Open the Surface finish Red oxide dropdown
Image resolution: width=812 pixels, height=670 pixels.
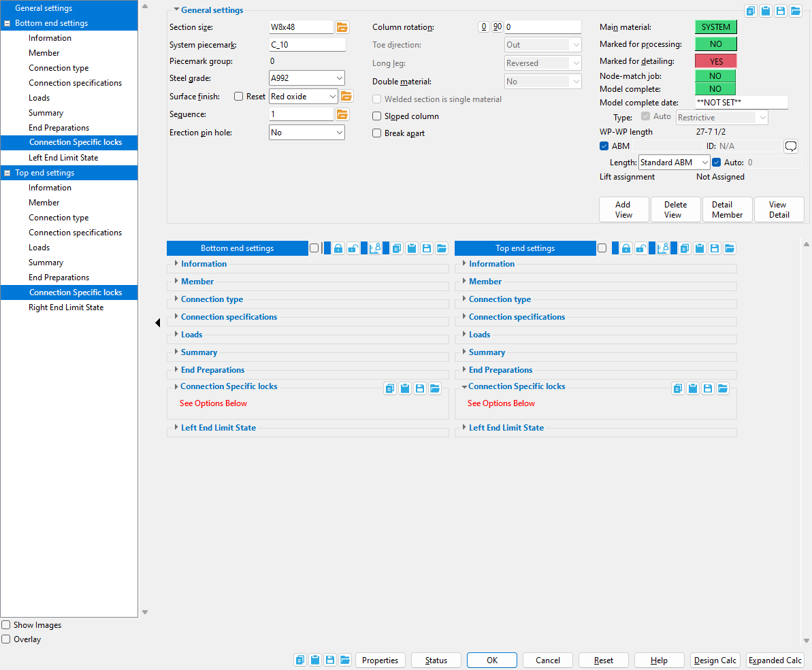tap(304, 96)
